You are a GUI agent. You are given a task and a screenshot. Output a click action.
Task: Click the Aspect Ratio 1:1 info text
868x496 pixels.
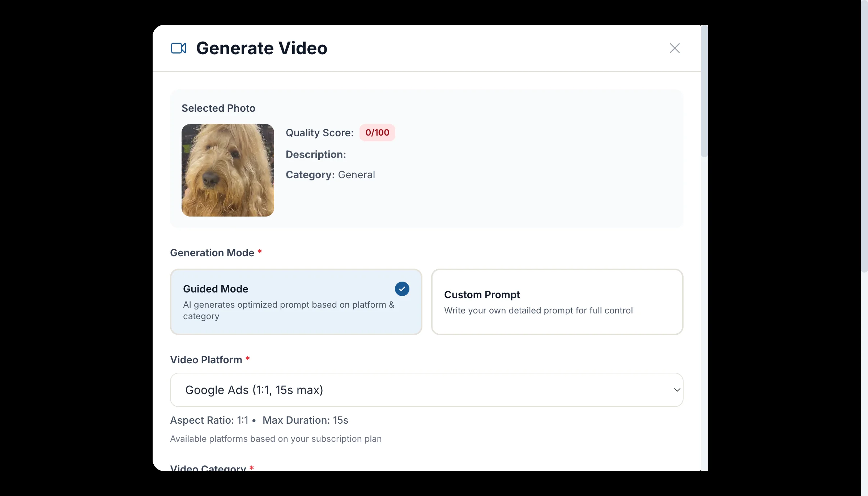coord(209,420)
